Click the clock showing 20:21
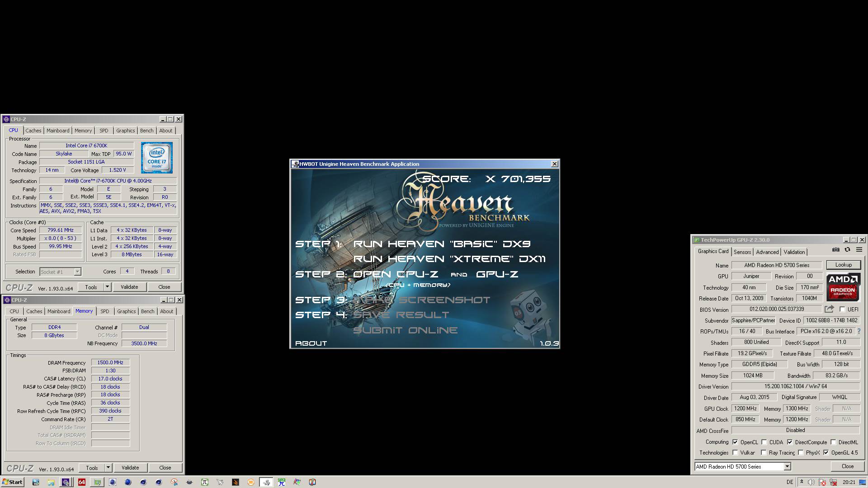This screenshot has height=488, width=868. click(x=849, y=482)
